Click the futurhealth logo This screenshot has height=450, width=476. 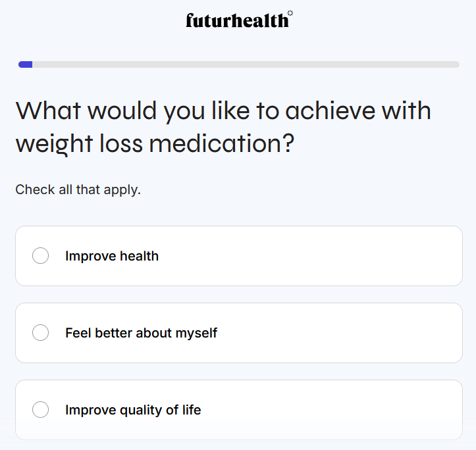(236, 20)
